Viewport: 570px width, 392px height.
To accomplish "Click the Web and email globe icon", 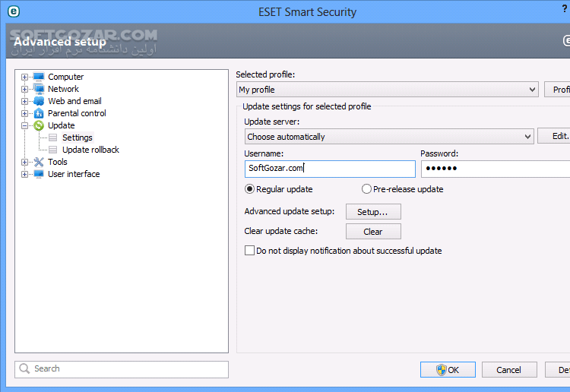I will point(39,101).
